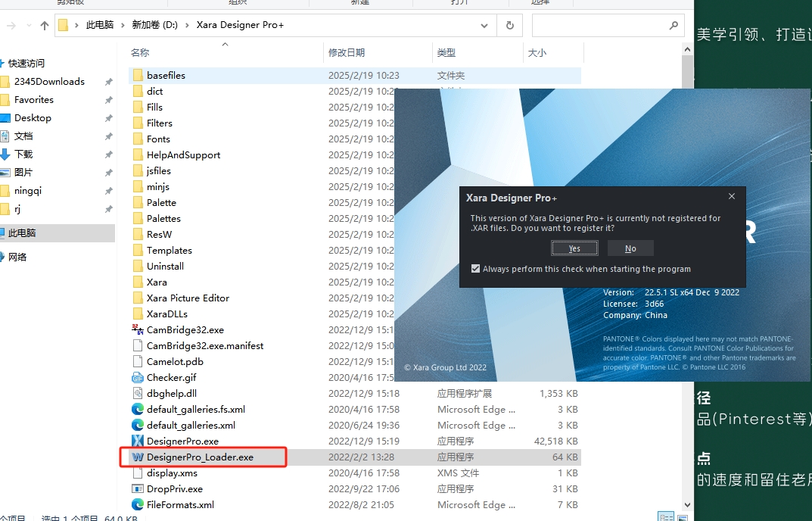Click No in the Xara dialog

pyautogui.click(x=630, y=248)
